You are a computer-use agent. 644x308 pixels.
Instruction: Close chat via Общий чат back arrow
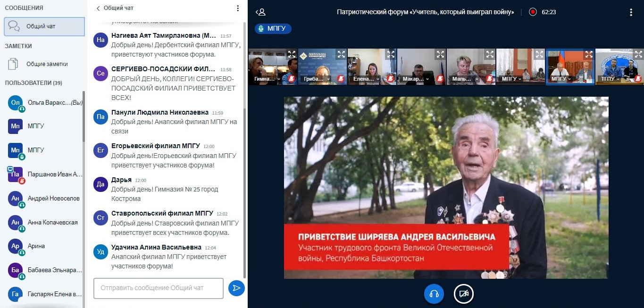(98, 8)
